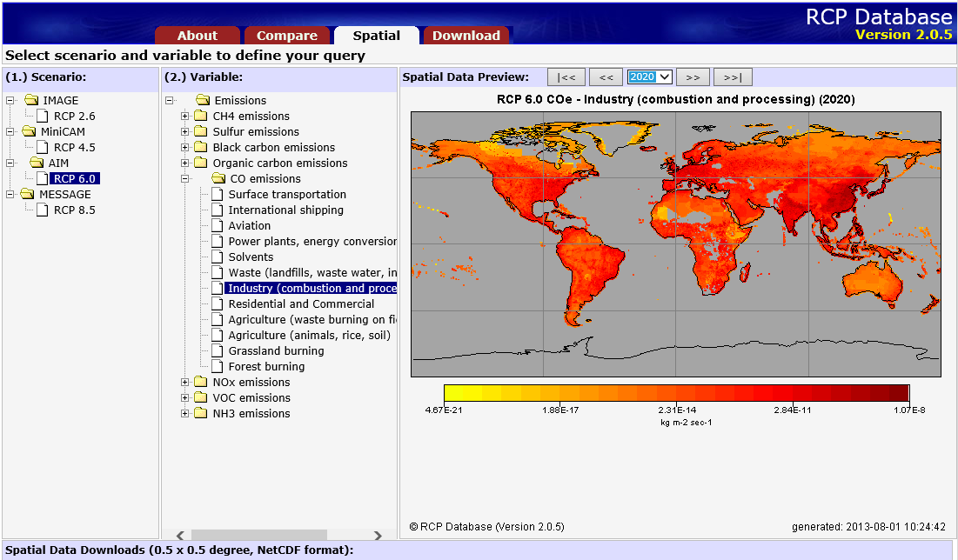958x560 pixels.
Task: Open the Download tab
Action: 466,36
